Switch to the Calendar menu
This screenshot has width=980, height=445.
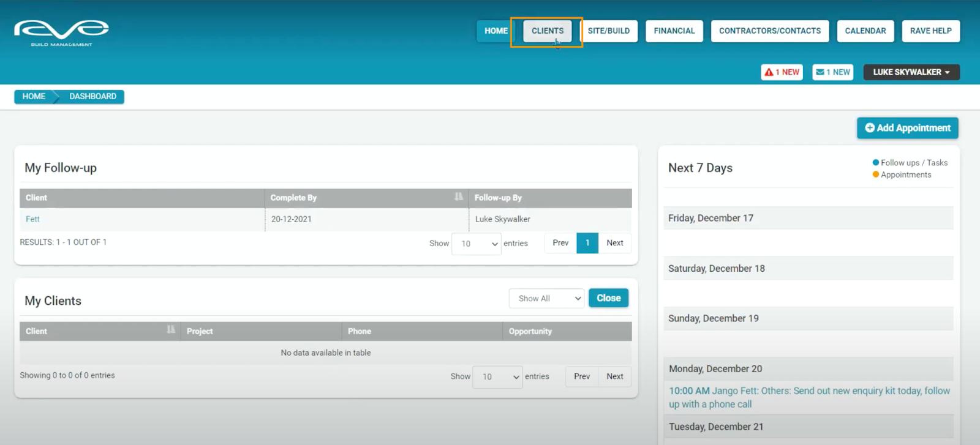coord(865,31)
